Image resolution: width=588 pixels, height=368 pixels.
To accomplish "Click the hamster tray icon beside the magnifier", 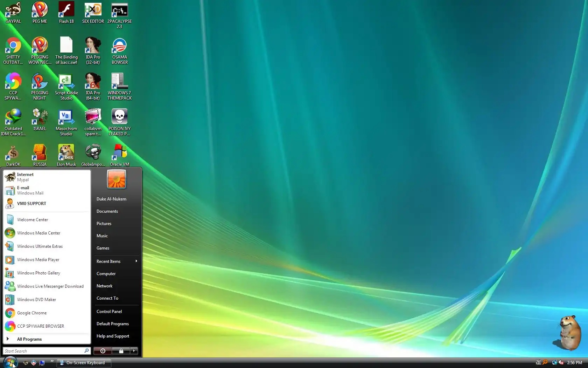I will pyautogui.click(x=538, y=362).
